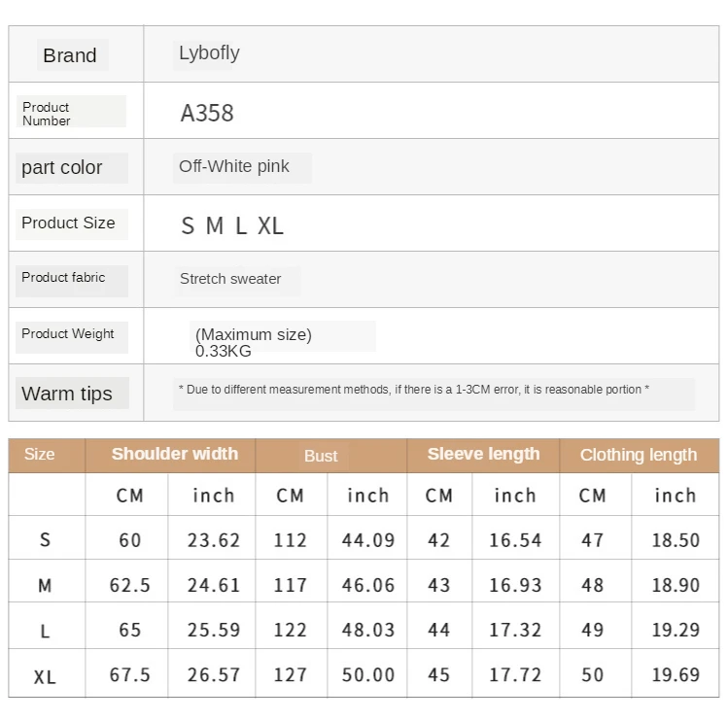The height and width of the screenshot is (721, 728).
Task: Select the Sleeve length header
Action: [x=483, y=454]
